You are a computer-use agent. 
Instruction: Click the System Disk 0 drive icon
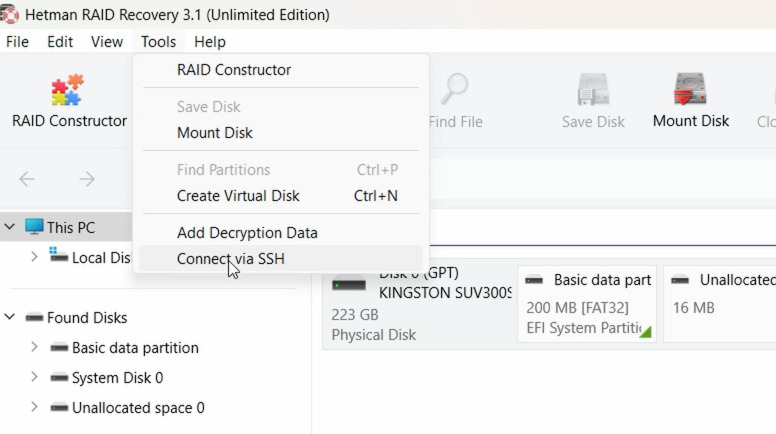(59, 378)
